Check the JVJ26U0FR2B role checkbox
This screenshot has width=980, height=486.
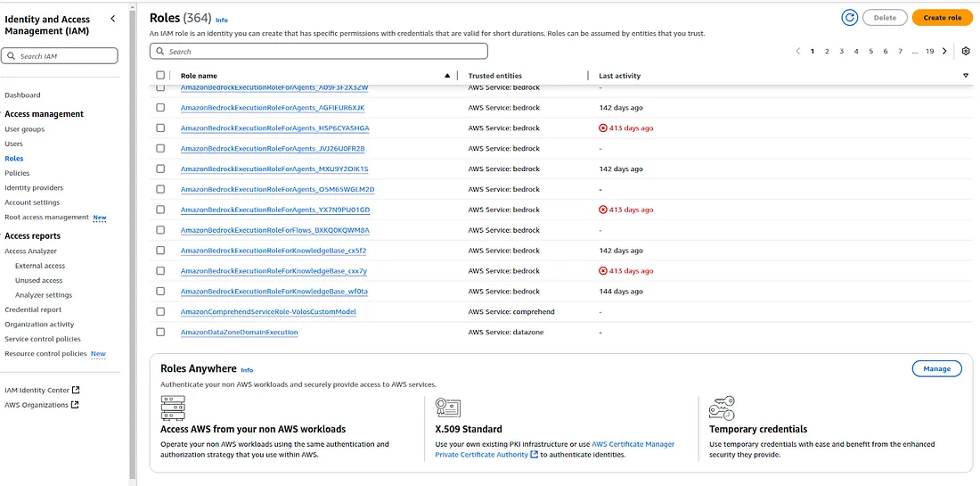pyautogui.click(x=160, y=148)
